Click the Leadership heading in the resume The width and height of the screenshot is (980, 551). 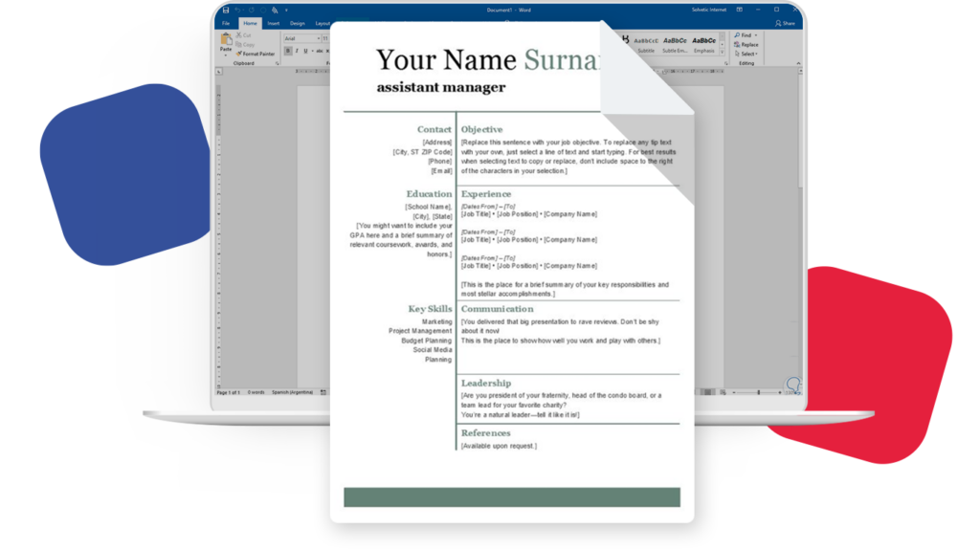486,383
